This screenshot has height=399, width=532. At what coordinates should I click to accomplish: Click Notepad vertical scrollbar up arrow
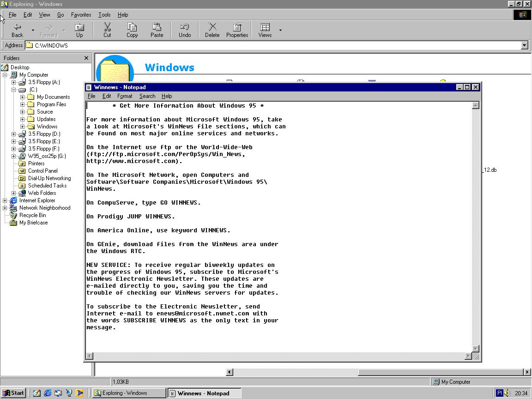(476, 105)
